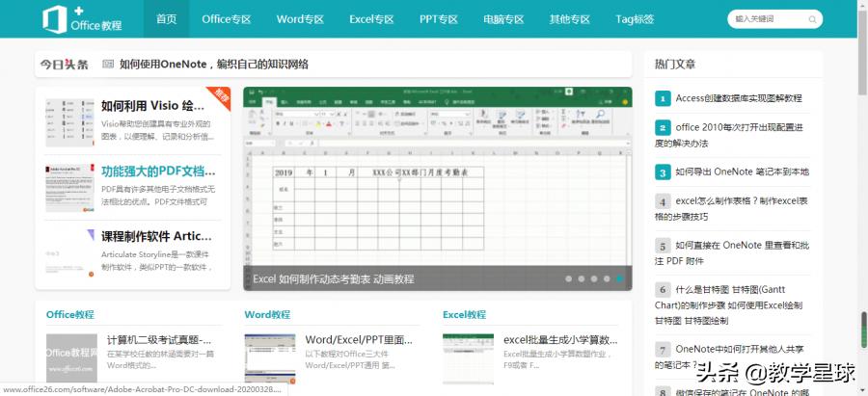The height and width of the screenshot is (396, 868).
Task: Select the first carousel slide dot
Action: 568,278
